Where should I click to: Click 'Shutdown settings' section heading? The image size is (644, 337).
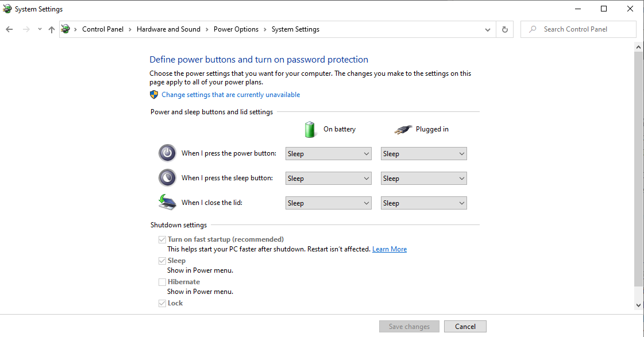coord(179,225)
